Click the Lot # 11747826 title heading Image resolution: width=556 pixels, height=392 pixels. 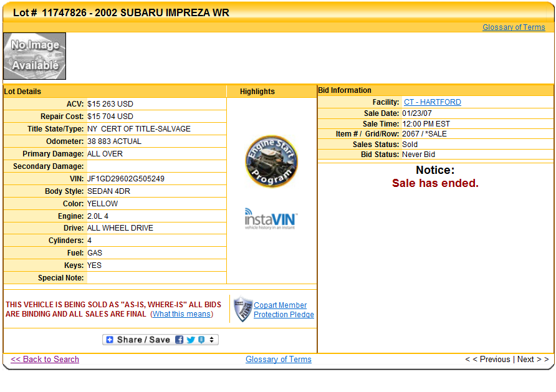pyautogui.click(x=121, y=12)
